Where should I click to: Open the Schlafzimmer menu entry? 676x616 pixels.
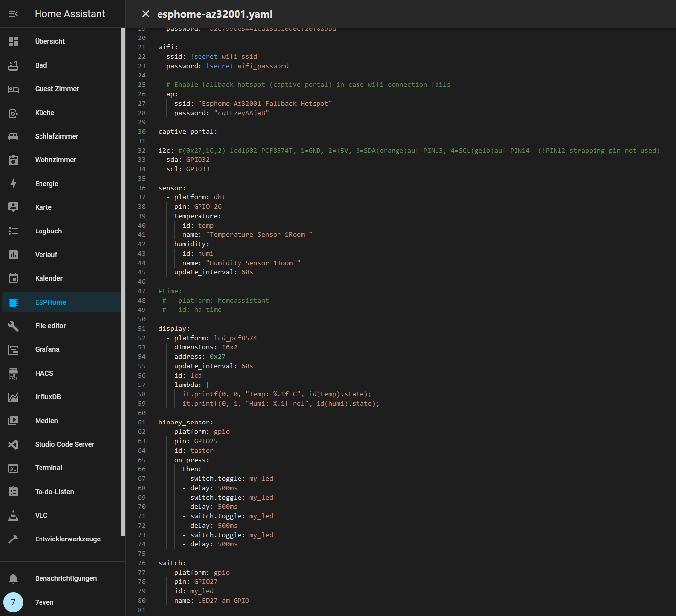coord(62,136)
